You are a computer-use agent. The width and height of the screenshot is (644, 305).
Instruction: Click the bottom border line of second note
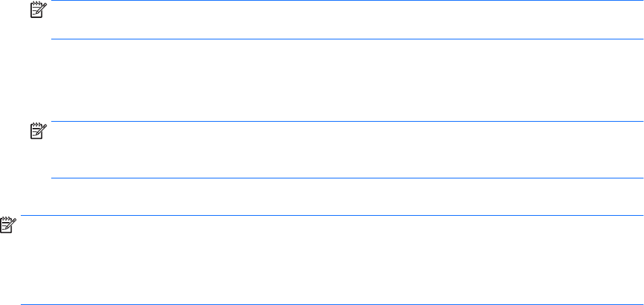pyautogui.click(x=346, y=178)
